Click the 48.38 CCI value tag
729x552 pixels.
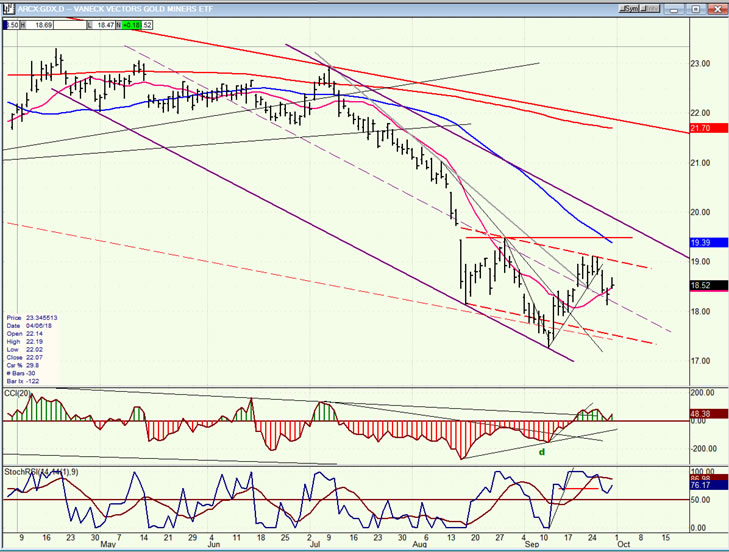click(x=708, y=413)
